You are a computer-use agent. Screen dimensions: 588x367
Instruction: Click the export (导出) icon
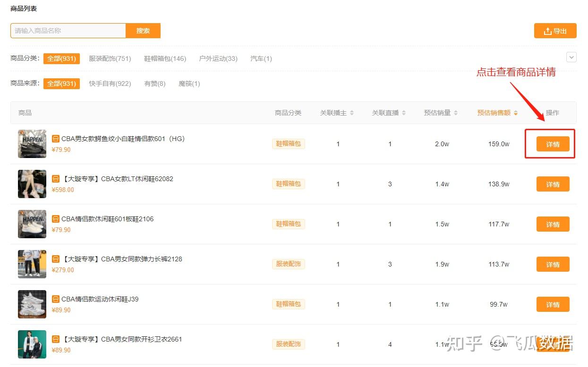[548, 30]
